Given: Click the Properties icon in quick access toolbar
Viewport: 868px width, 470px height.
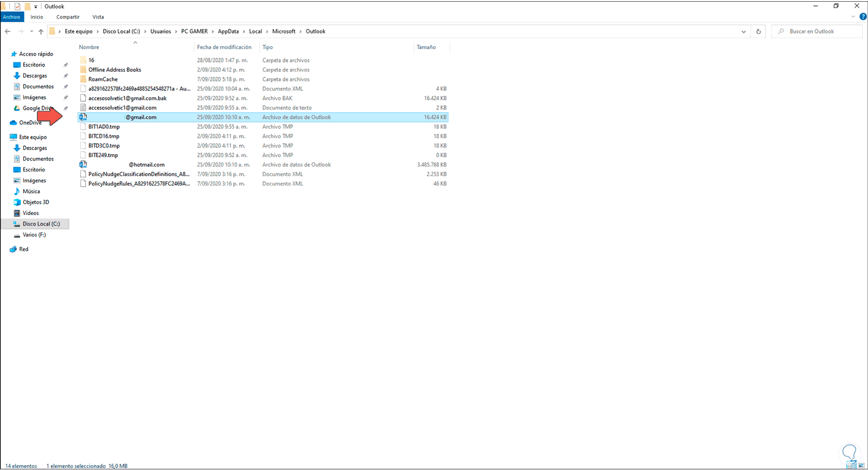Looking at the screenshot, I should [x=17, y=6].
